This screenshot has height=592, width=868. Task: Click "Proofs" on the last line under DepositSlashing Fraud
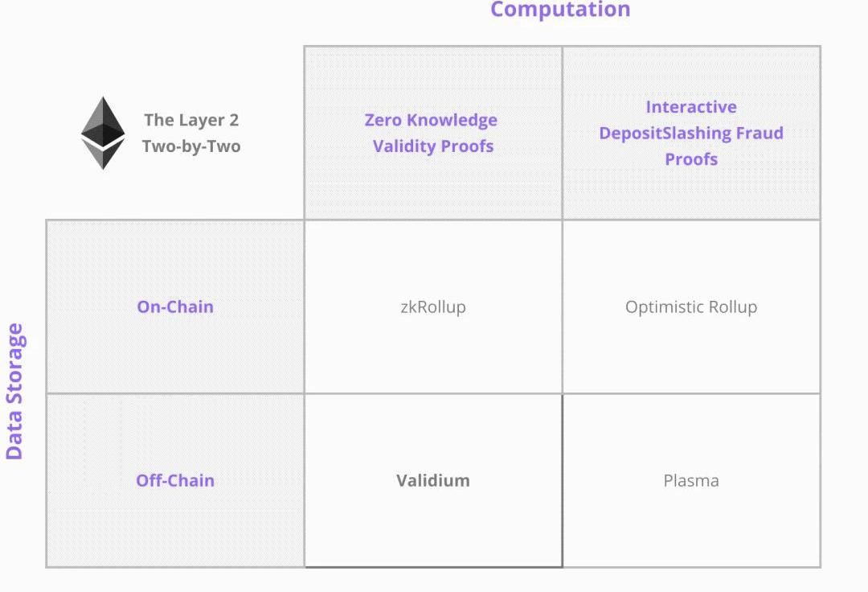[691, 159]
